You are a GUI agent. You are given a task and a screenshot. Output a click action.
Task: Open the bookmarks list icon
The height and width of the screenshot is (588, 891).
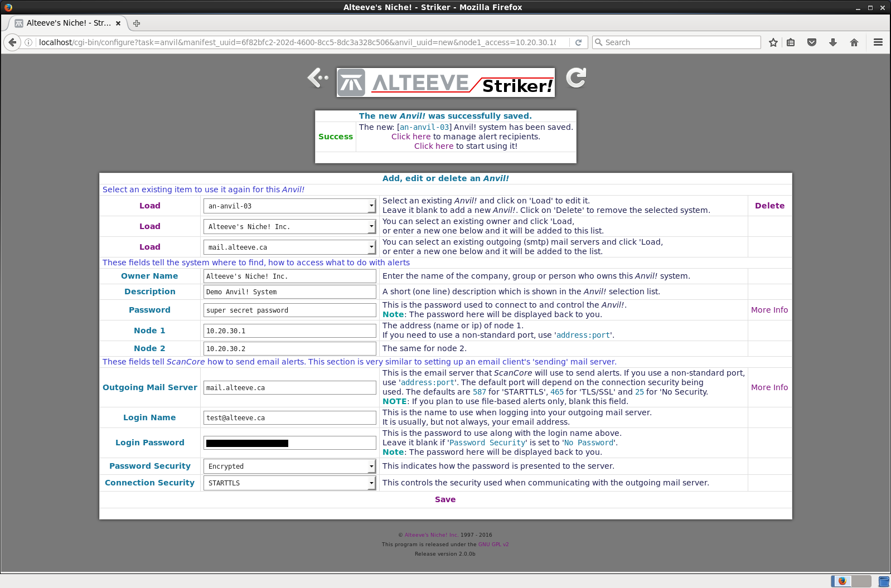tap(791, 42)
